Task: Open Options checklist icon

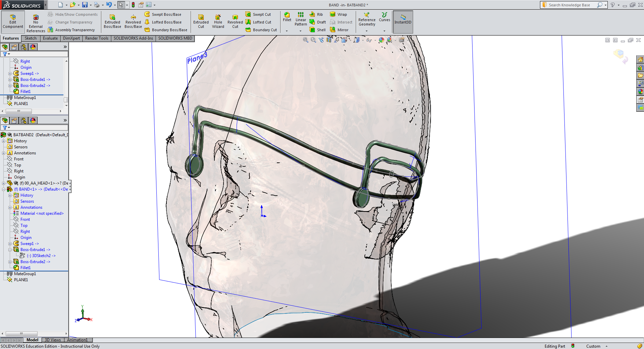Action: (149, 5)
